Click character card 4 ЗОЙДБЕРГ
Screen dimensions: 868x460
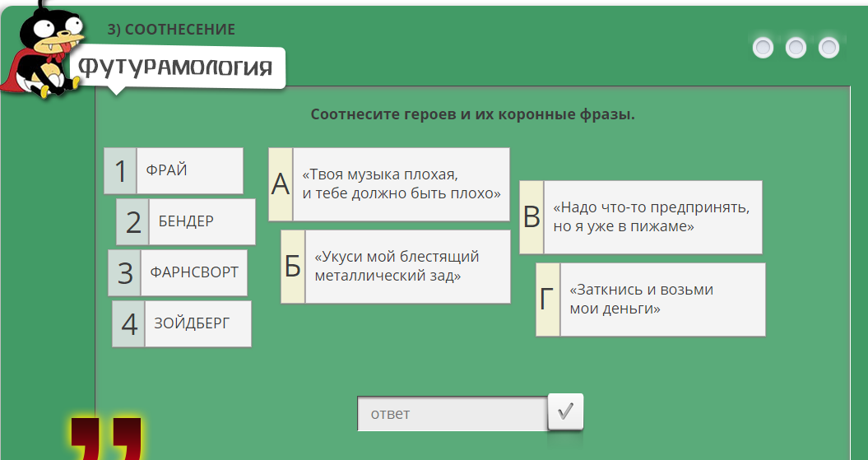(x=182, y=324)
